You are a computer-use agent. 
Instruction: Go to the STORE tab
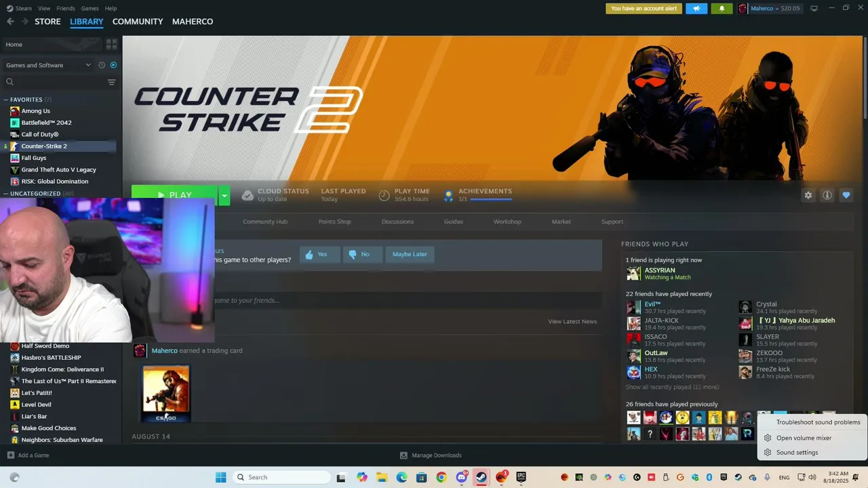coord(47,22)
